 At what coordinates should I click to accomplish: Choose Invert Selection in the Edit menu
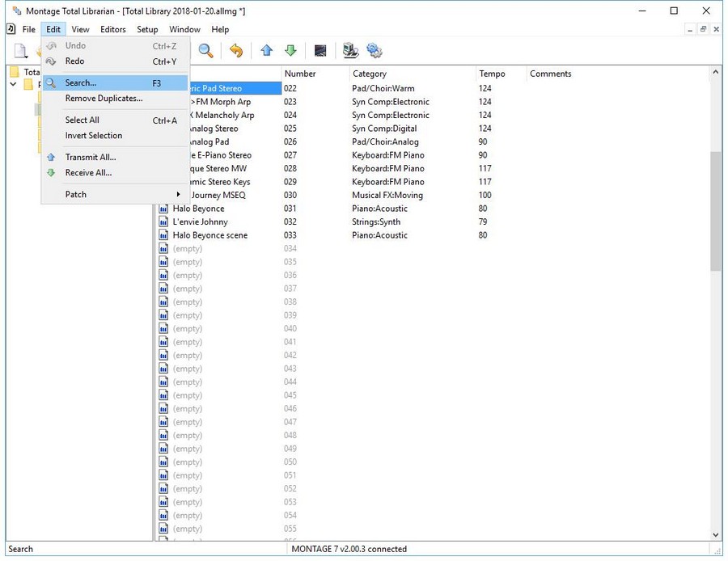point(94,136)
